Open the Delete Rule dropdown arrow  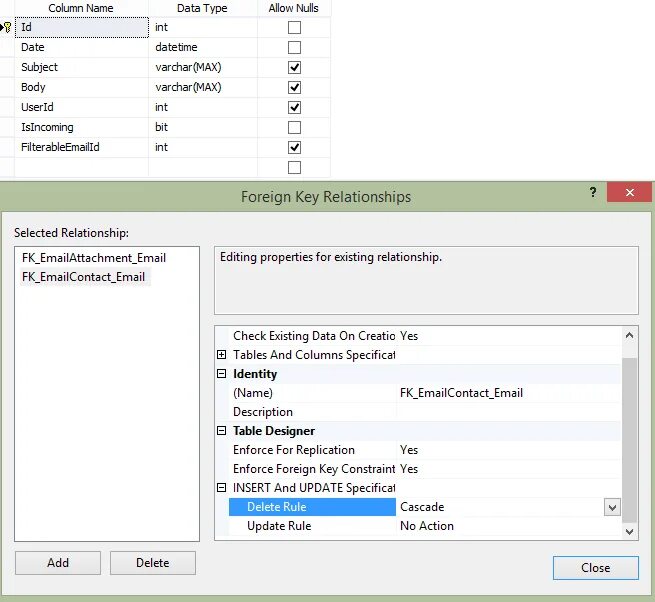click(612, 508)
